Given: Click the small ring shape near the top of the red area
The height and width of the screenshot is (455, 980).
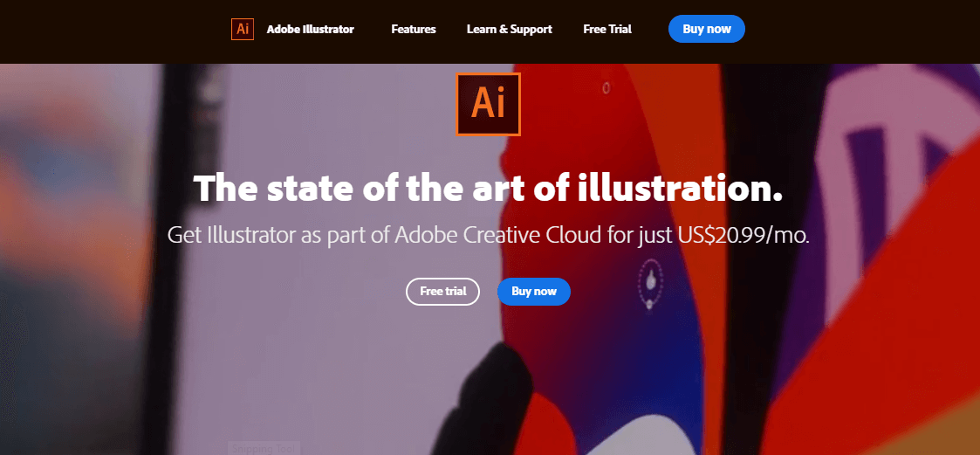Looking at the screenshot, I should [x=606, y=88].
